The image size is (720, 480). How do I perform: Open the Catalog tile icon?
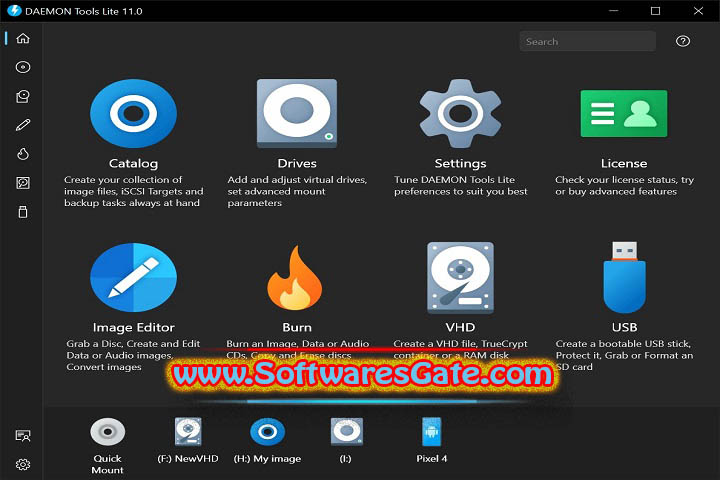click(x=133, y=113)
